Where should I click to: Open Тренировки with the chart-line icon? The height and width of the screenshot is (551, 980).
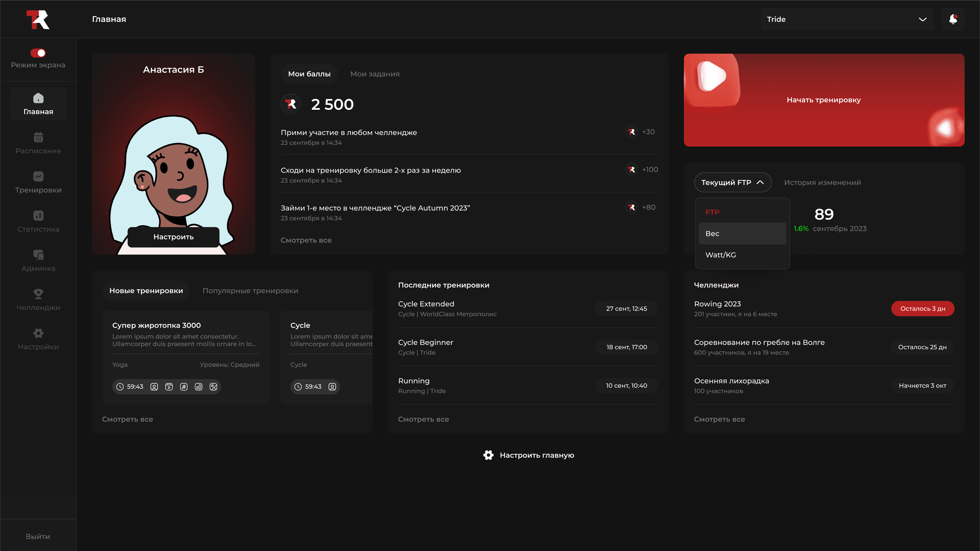tap(38, 176)
